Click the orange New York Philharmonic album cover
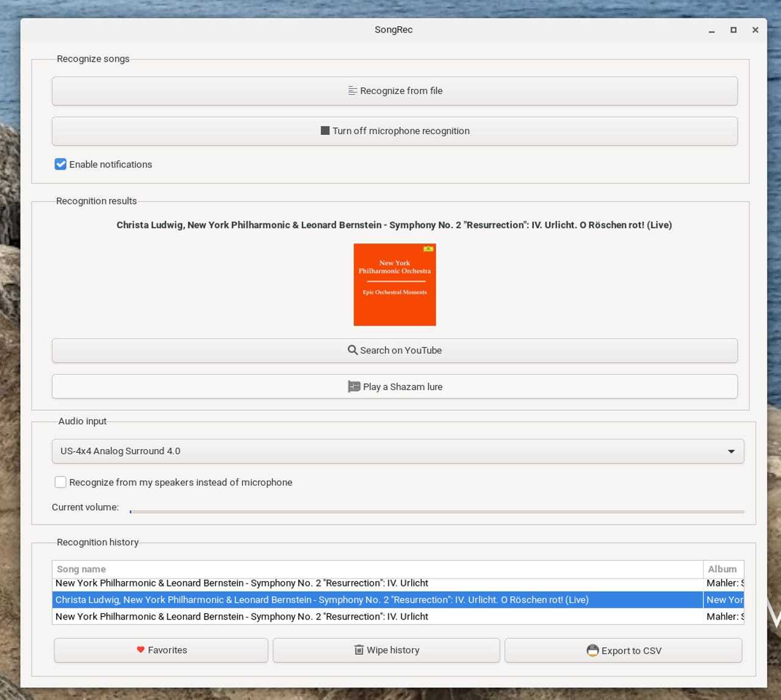The image size is (781, 700). (x=395, y=284)
